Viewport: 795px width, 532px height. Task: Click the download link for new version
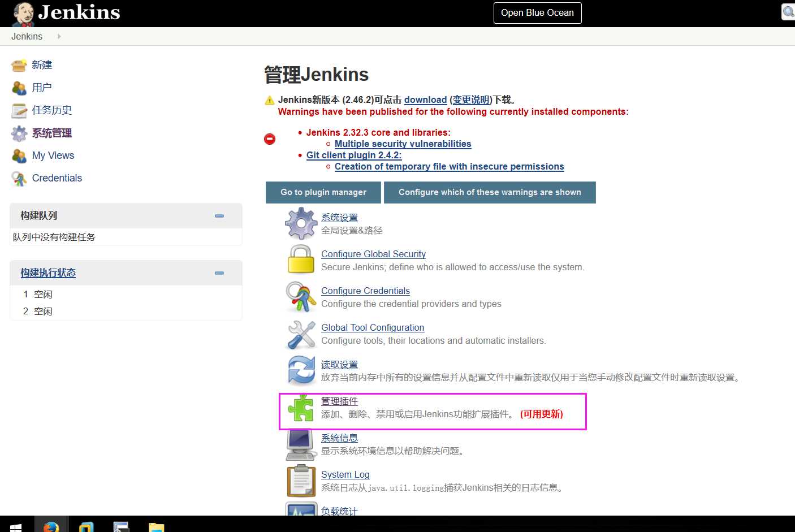pyautogui.click(x=425, y=100)
